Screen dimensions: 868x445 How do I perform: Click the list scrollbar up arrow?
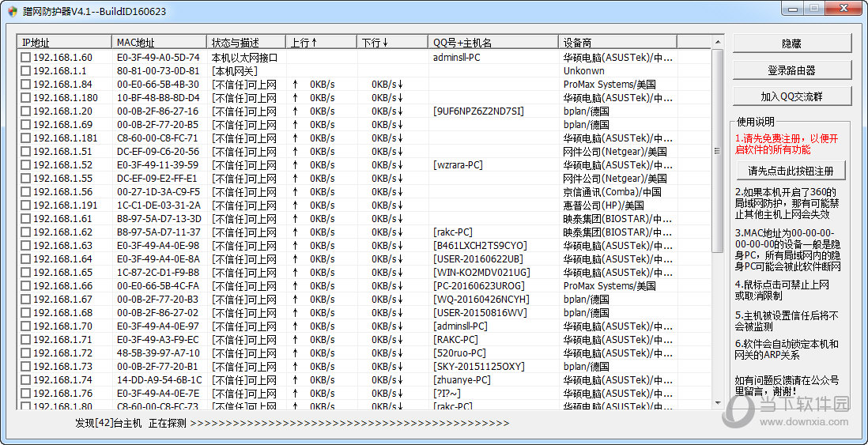click(x=718, y=43)
